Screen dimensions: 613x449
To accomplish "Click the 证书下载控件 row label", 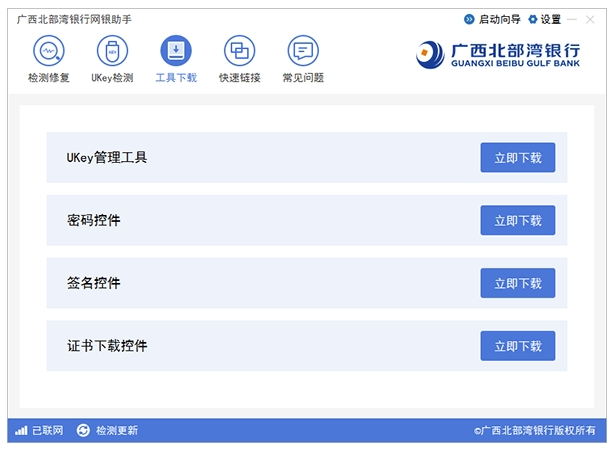I will (107, 346).
